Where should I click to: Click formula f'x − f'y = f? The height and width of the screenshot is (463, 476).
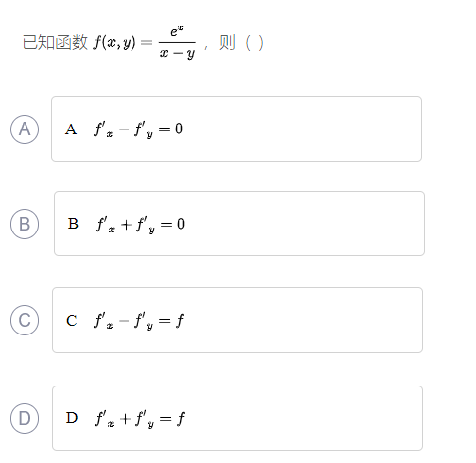pos(138,321)
